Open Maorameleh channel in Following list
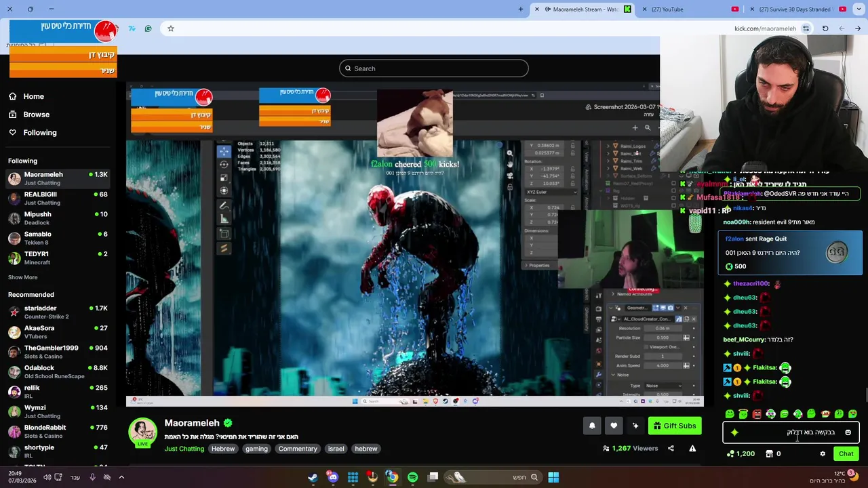The width and height of the screenshot is (868, 488). coord(58,178)
